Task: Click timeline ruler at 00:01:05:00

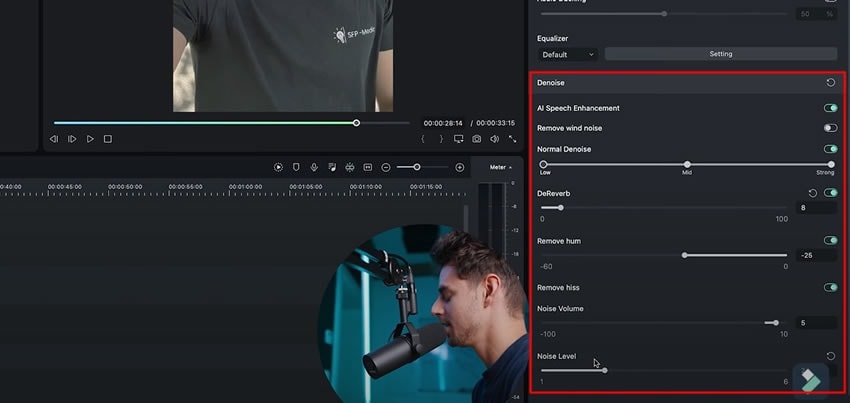Action: (x=305, y=187)
